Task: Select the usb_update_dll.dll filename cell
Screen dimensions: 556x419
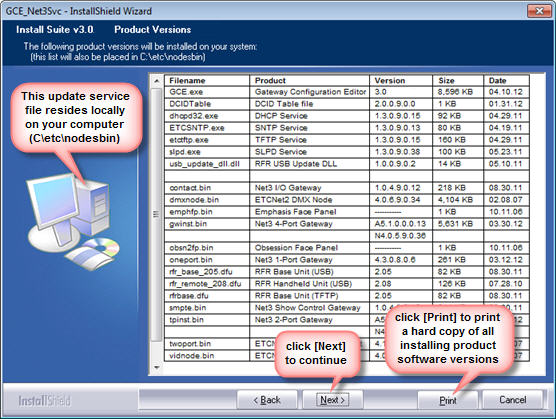Action: 207,164
